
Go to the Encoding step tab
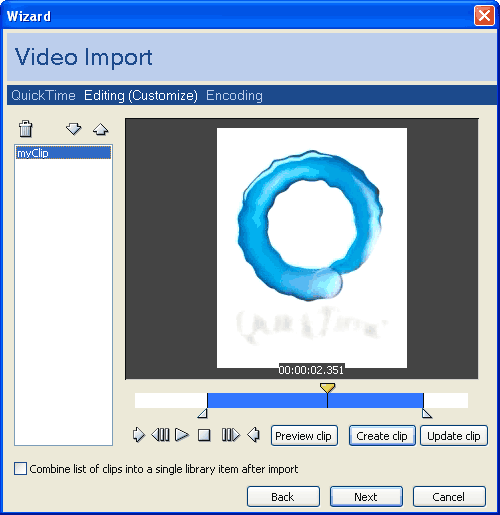234,96
